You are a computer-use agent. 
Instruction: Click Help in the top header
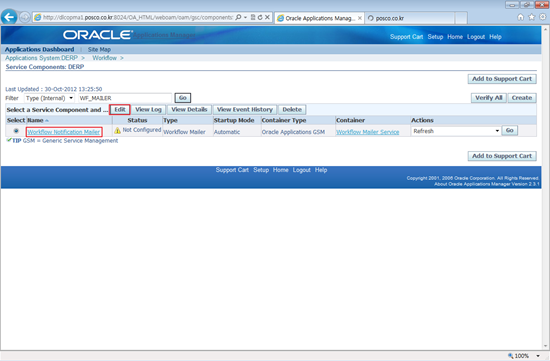pyautogui.click(x=495, y=37)
